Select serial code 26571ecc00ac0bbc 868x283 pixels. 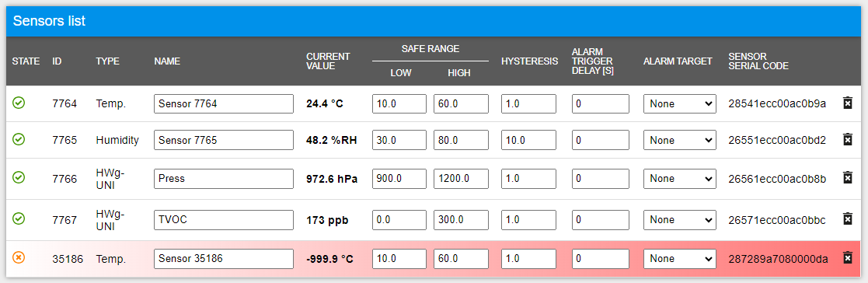click(777, 220)
